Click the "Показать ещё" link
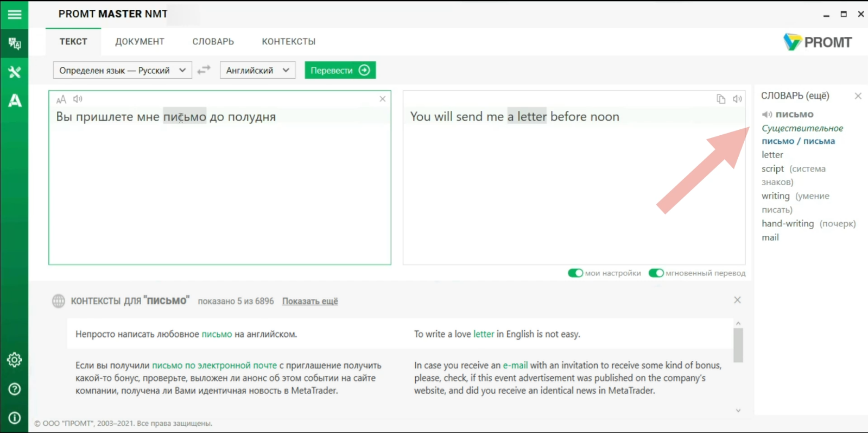Viewport: 868px width, 433px height. 310,301
